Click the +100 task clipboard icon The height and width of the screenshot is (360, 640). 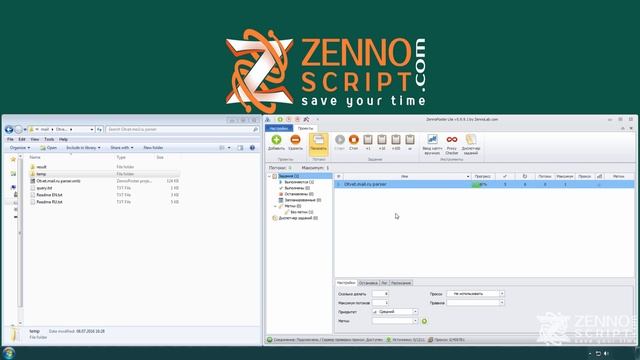pos(396,140)
